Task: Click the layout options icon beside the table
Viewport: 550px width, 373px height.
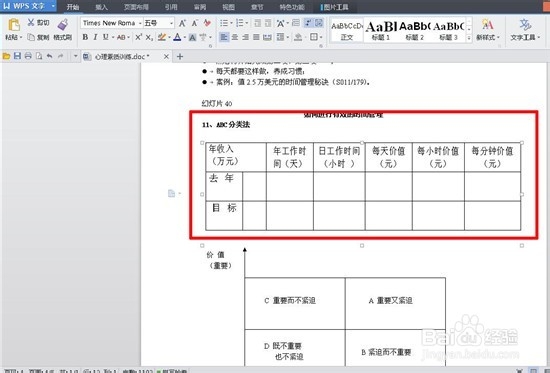Action: (171, 193)
